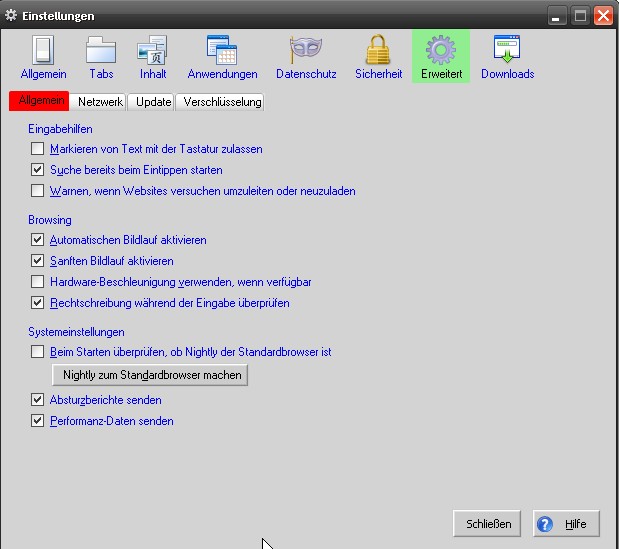
Task: Open the Downloads settings pane
Action: click(x=507, y=57)
